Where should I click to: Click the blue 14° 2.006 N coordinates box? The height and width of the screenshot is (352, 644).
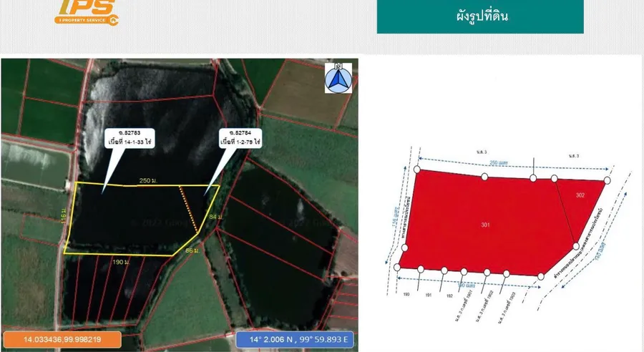click(x=293, y=340)
